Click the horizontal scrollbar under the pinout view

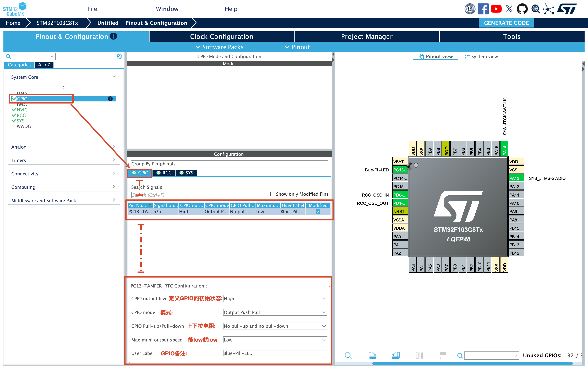(x=472, y=364)
